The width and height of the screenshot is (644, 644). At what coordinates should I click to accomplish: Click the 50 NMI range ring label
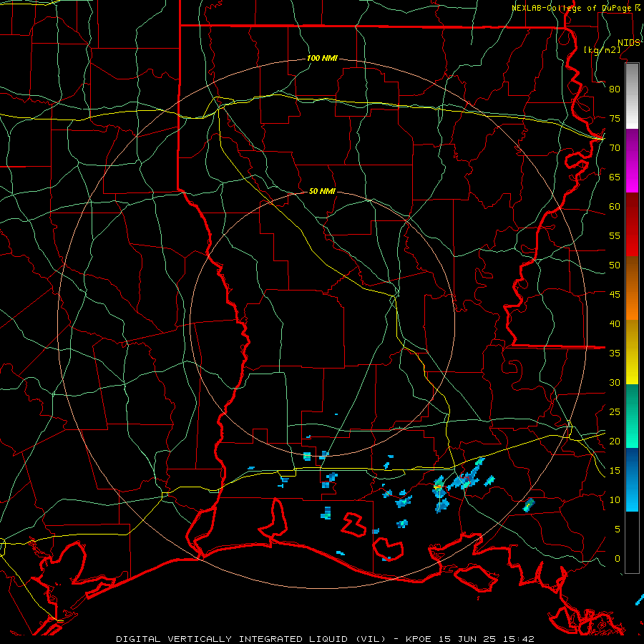tap(322, 191)
